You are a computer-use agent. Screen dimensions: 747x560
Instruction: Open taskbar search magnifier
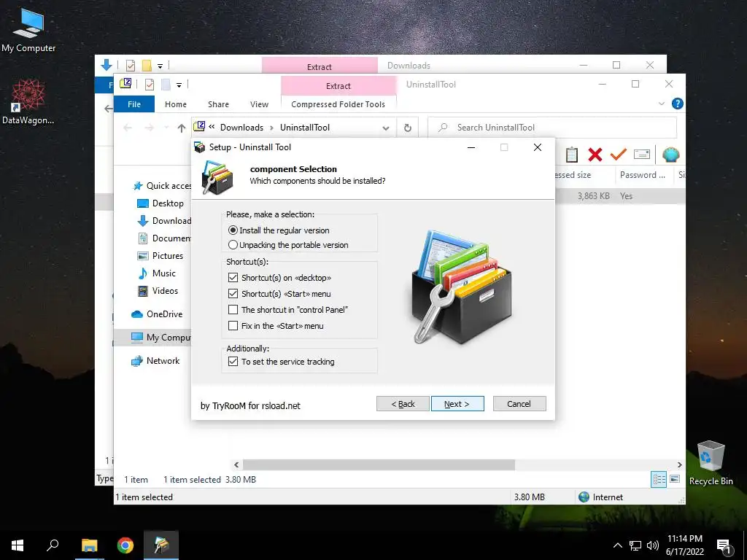(x=53, y=545)
